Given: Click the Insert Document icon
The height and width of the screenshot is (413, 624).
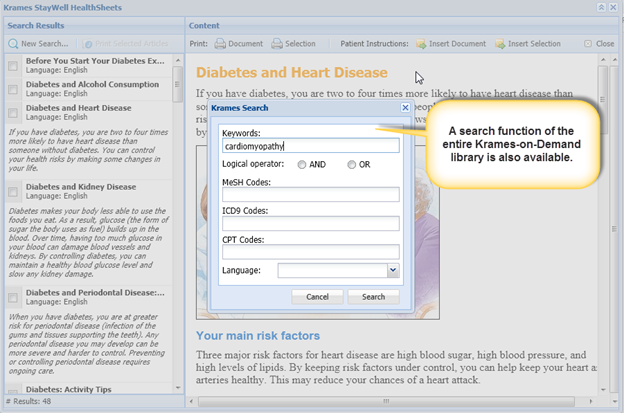Looking at the screenshot, I should (421, 44).
